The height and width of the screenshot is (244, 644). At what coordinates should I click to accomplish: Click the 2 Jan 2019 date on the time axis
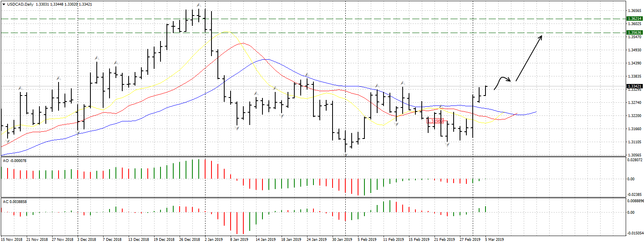point(213,240)
